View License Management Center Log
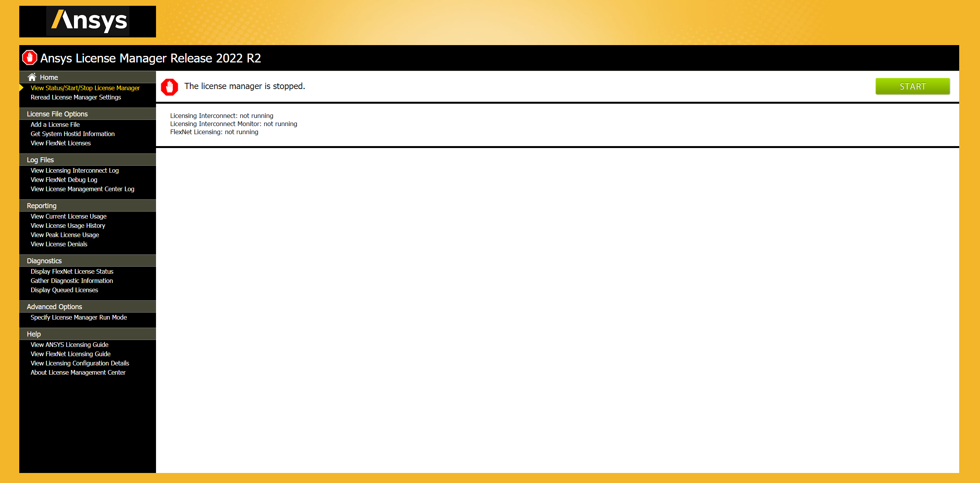The height and width of the screenshot is (483, 980). pyautogui.click(x=82, y=189)
